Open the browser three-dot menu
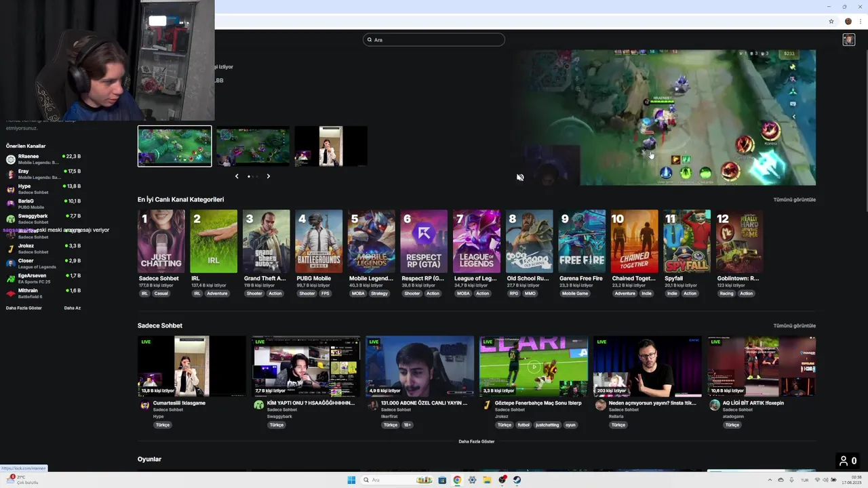This screenshot has height=488, width=868. 861,22
